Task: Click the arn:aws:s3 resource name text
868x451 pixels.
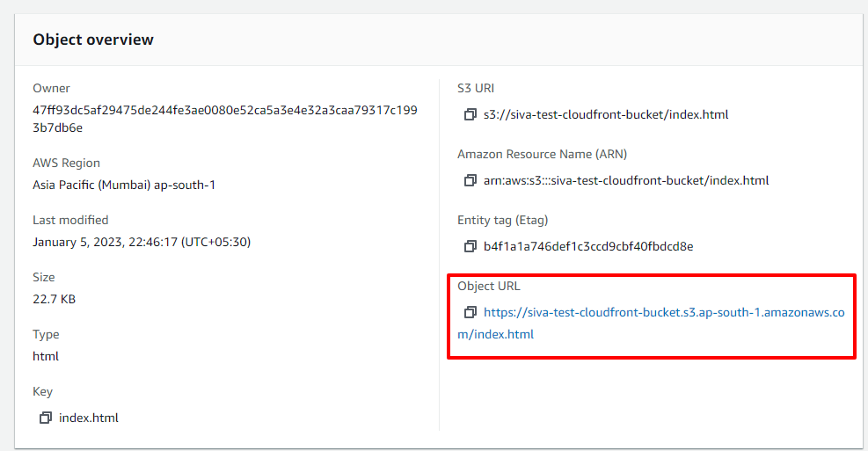Action: (x=626, y=180)
